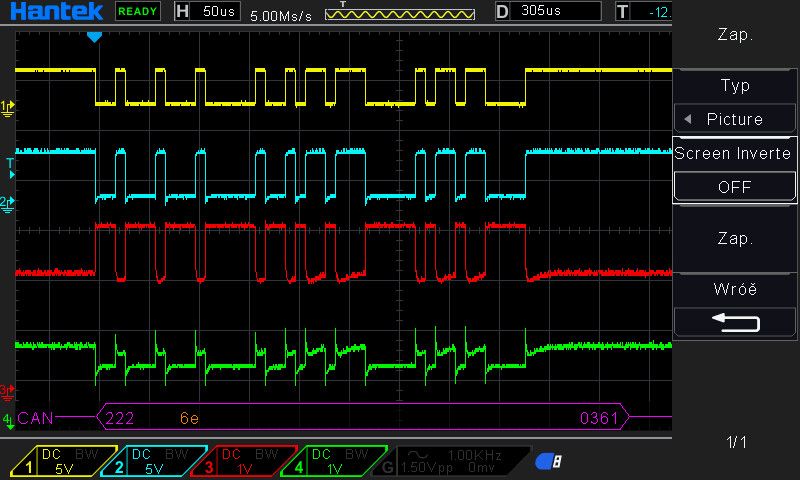Click the page indicator 1/1

[736, 442]
